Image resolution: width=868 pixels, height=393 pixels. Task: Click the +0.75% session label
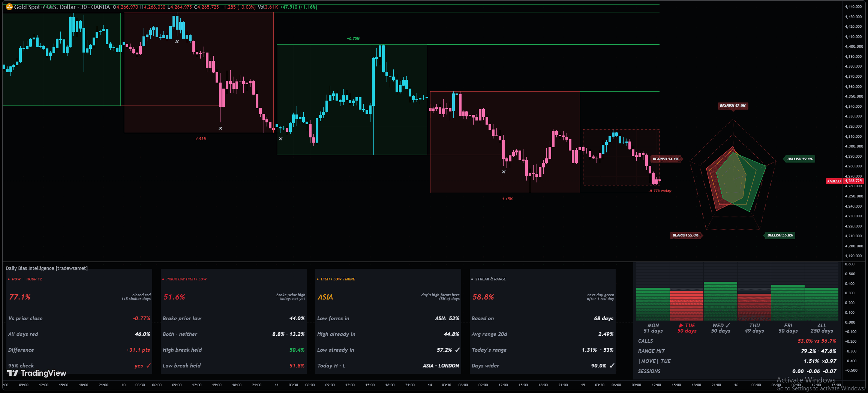click(353, 39)
